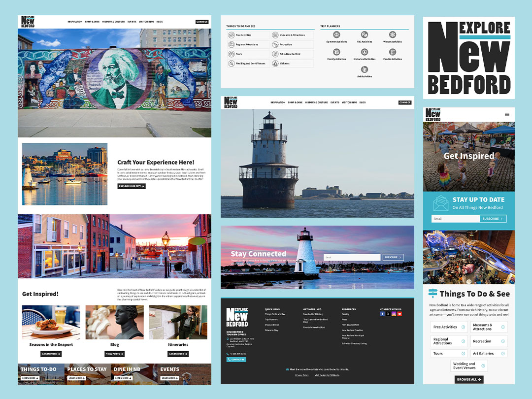Click the Museums & Attractions building icon in the mega menu
Viewport: 532px width, 399px height.
pos(275,35)
